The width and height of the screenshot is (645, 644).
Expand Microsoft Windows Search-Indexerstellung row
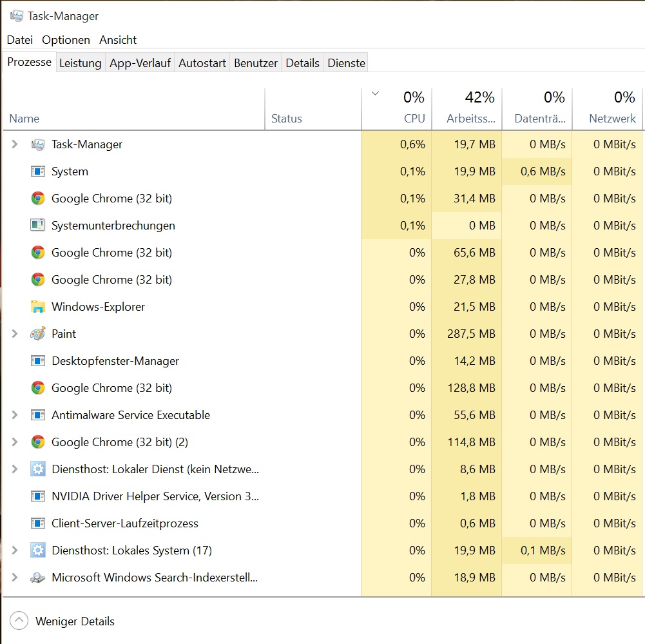15,578
